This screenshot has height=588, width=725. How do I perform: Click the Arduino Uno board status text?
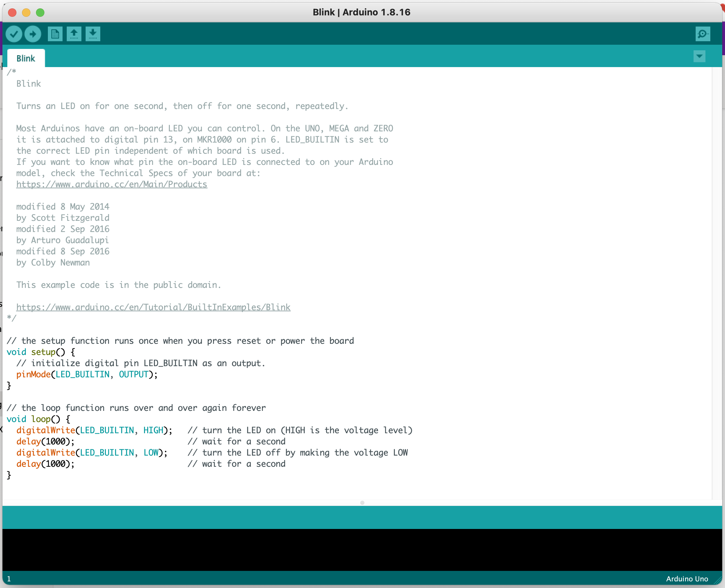(687, 579)
